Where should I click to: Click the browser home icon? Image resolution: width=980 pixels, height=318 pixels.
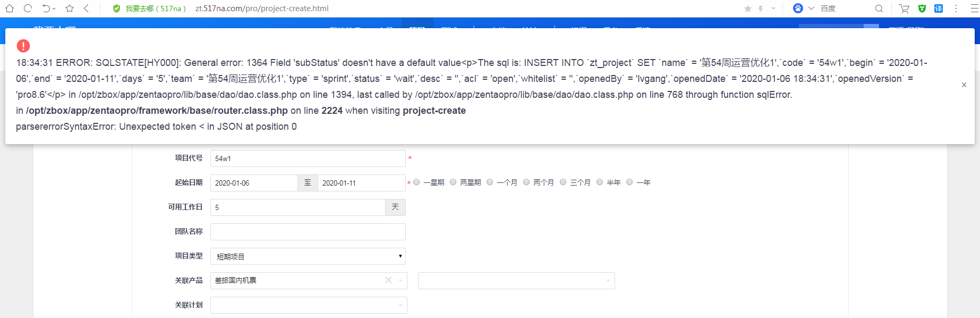tap(10, 9)
